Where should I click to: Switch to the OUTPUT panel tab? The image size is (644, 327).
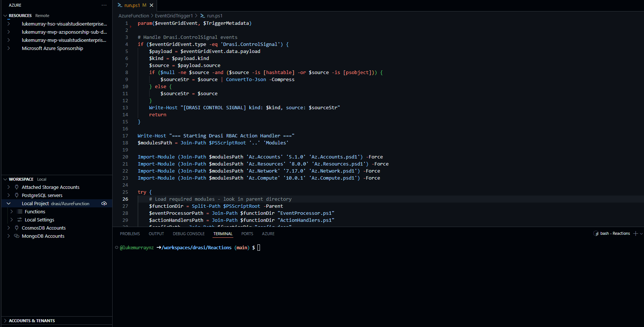(x=156, y=234)
